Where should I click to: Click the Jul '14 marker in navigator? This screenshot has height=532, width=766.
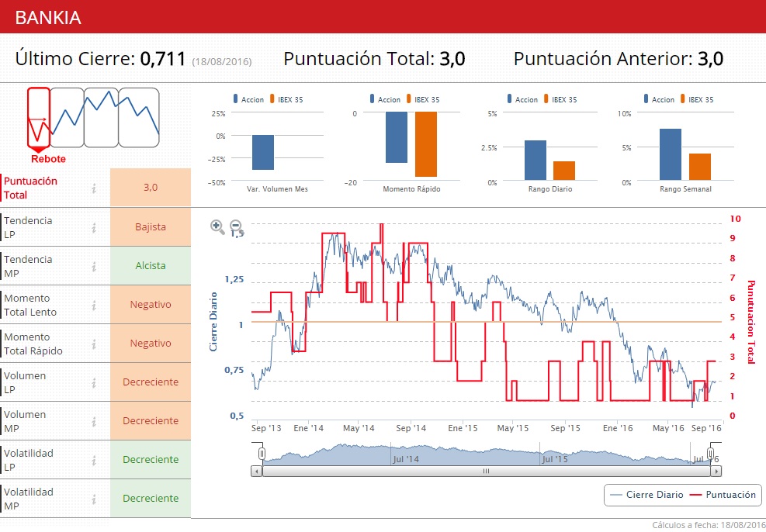coord(405,459)
